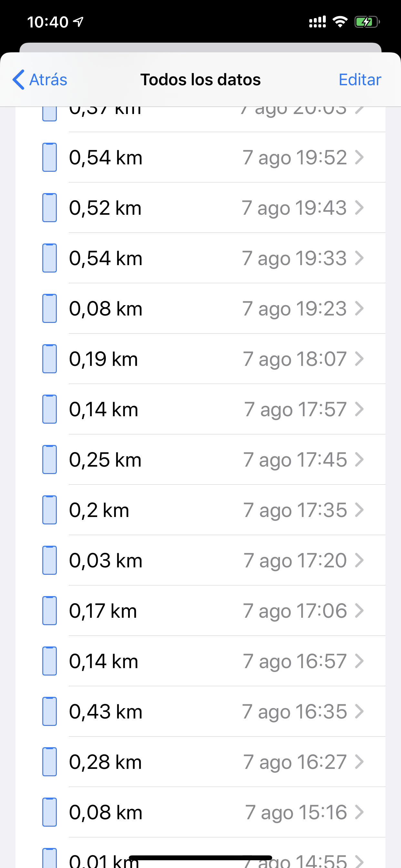Open details chevron for 7 ago 19:33
This screenshot has width=401, height=868.
tap(360, 258)
